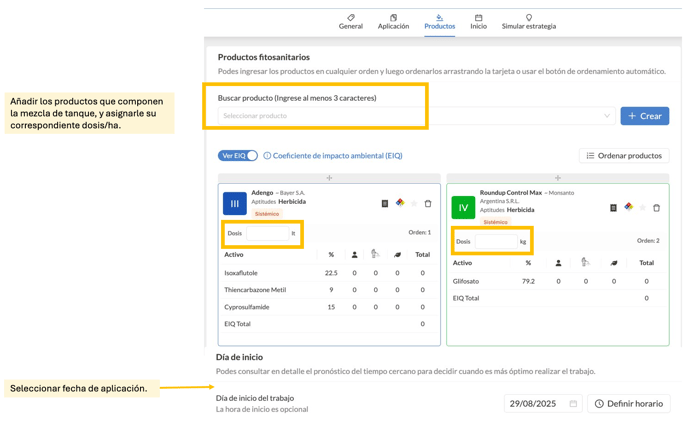688x426 pixels.
Task: Star the Roundup Control Max product
Action: click(642, 208)
